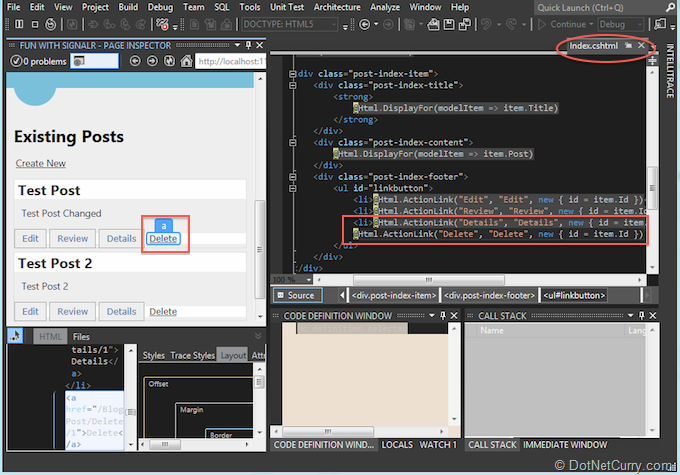Open the File menu
The image size is (680, 475).
tap(13, 7)
